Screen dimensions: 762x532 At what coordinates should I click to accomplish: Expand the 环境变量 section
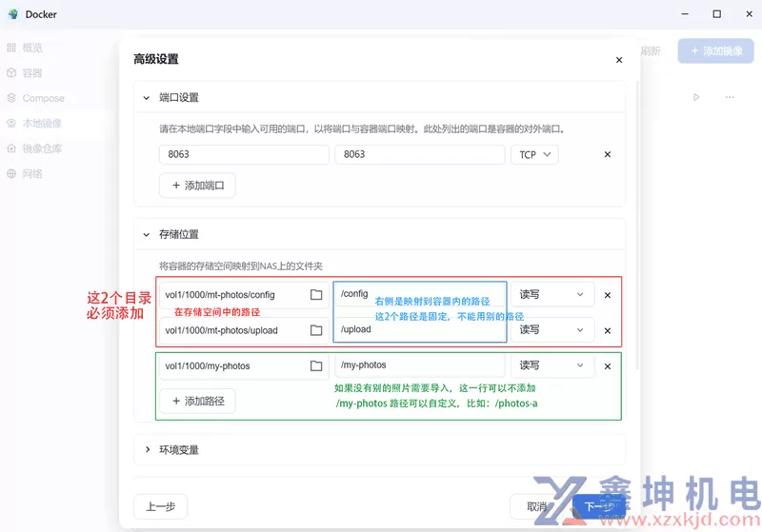pyautogui.click(x=148, y=449)
